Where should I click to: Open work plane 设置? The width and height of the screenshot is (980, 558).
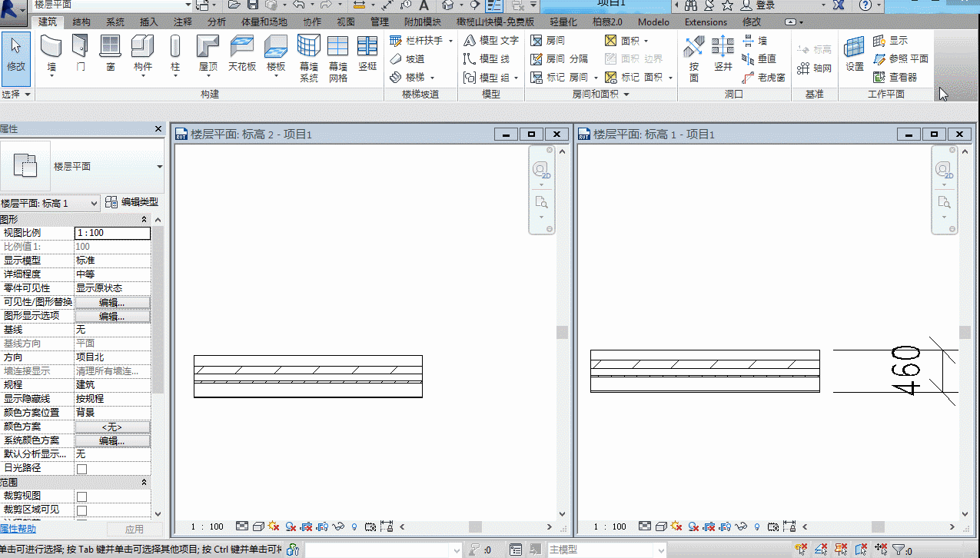(x=855, y=55)
